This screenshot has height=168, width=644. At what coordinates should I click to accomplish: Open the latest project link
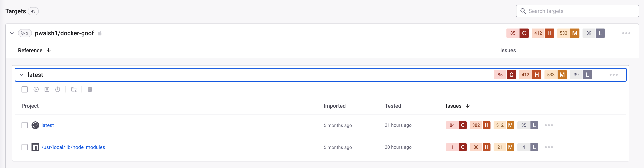(47, 125)
